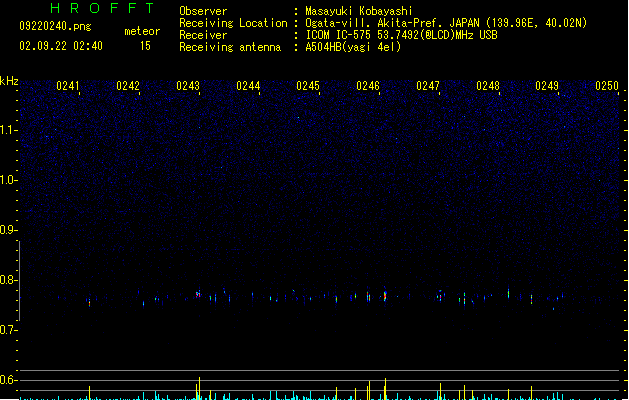Click the Receiver label

click(203, 35)
